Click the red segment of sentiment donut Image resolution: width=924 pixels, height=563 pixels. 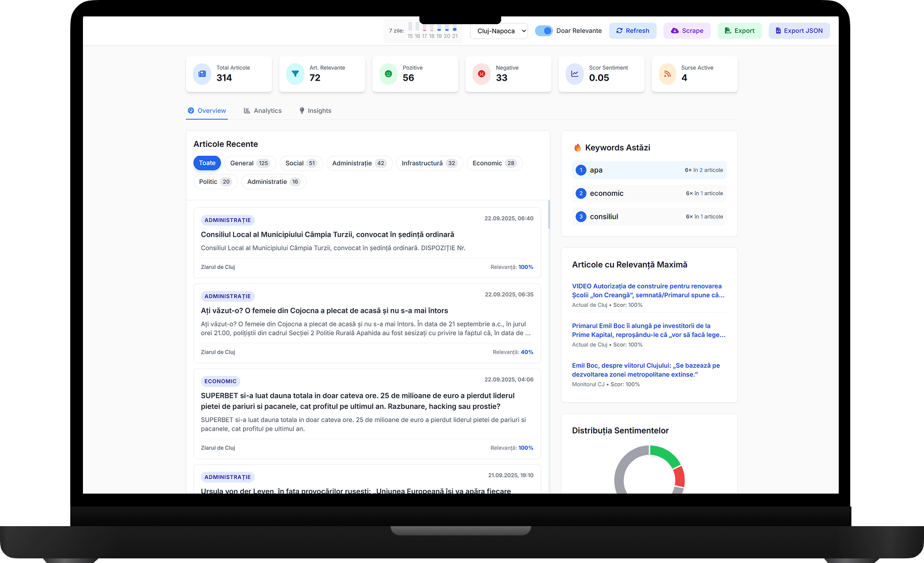click(680, 477)
